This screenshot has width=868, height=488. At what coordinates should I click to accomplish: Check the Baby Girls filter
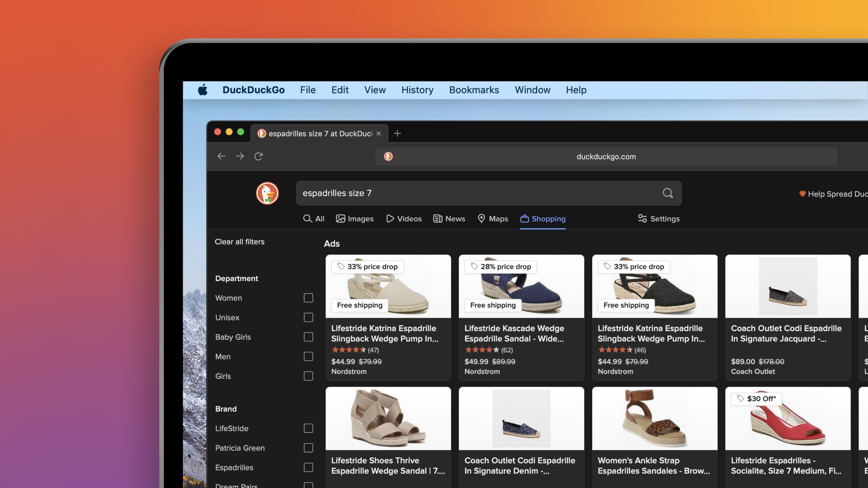click(308, 337)
